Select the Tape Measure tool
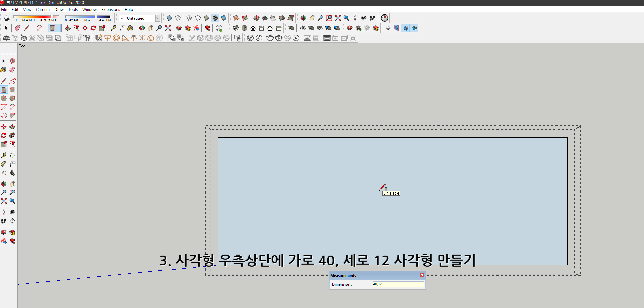 pos(4,156)
